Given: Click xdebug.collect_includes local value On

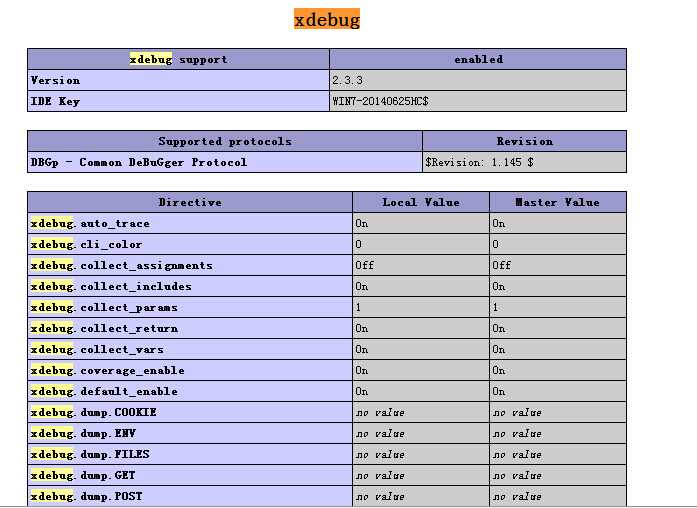Looking at the screenshot, I should (421, 287).
